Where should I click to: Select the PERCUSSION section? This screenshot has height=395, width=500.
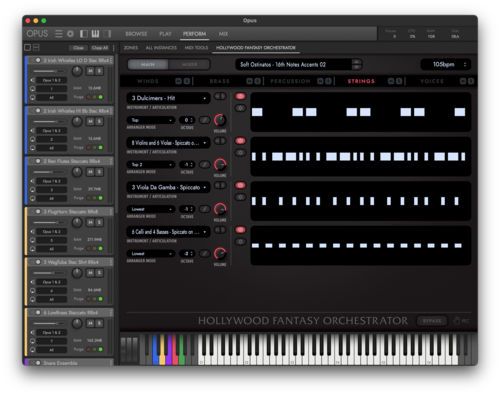[290, 81]
